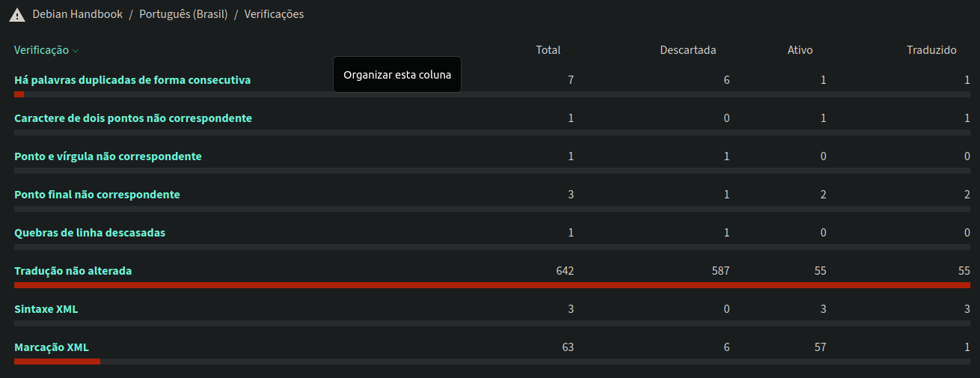This screenshot has height=378, width=980.
Task: Sort table by Descartada column
Action: 688,50
